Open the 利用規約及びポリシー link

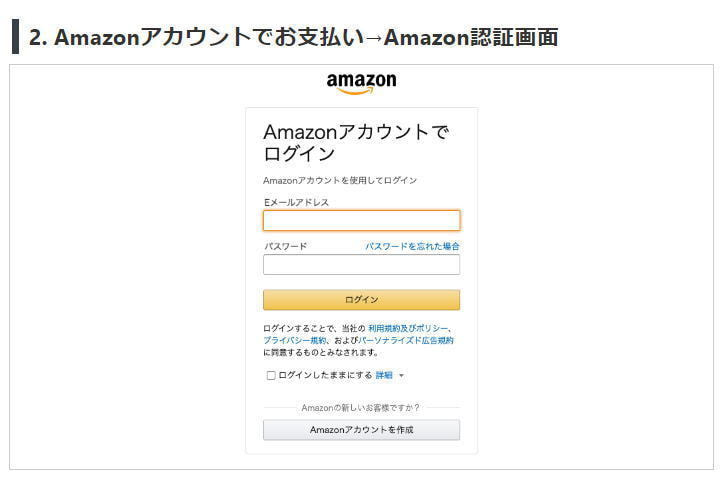[408, 328]
